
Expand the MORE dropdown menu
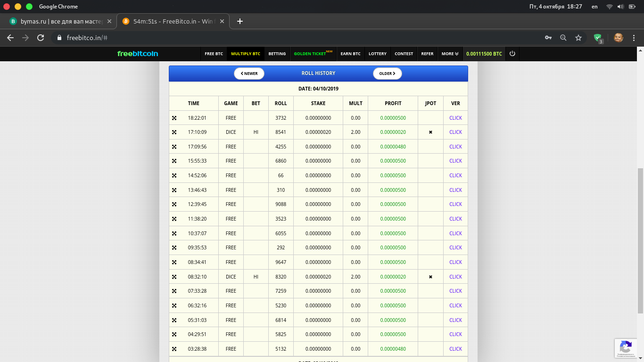450,54
